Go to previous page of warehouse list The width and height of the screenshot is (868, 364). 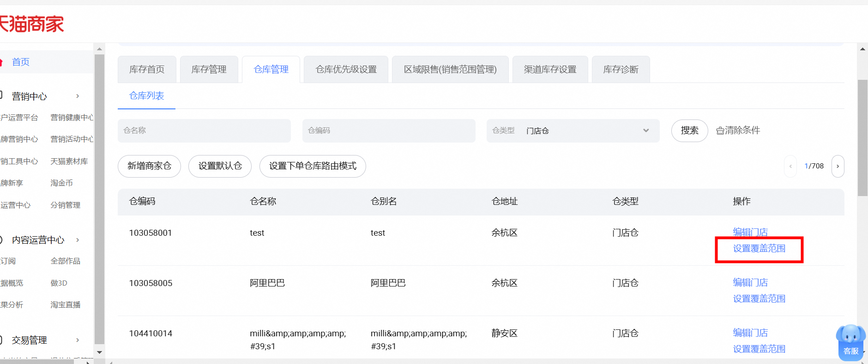(x=790, y=166)
